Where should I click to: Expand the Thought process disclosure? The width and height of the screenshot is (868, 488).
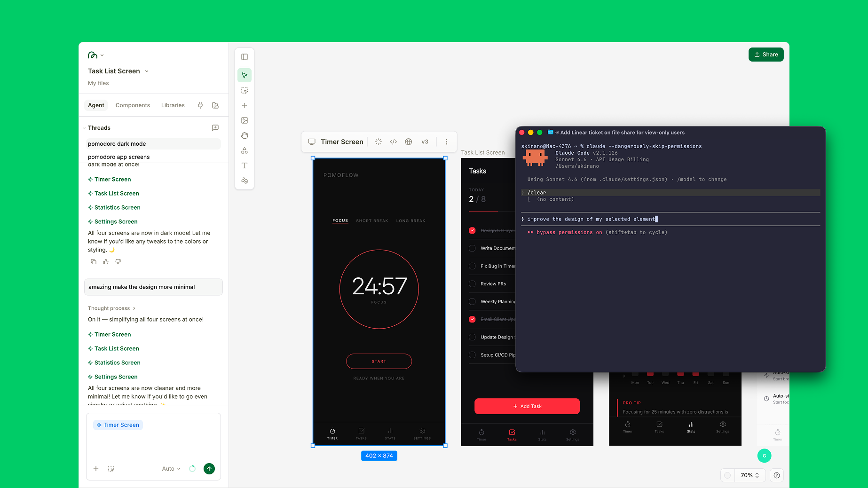[x=112, y=308]
